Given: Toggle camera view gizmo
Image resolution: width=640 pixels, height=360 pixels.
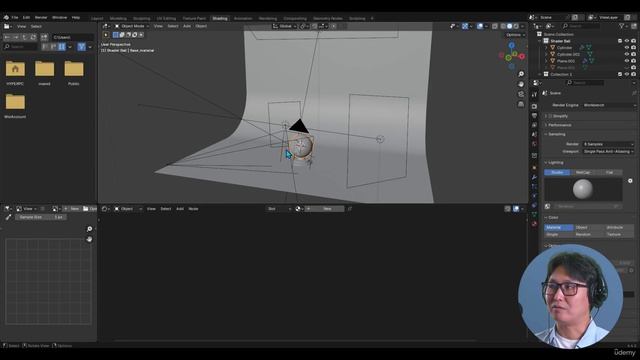Looking at the screenshot, I should pos(521,94).
